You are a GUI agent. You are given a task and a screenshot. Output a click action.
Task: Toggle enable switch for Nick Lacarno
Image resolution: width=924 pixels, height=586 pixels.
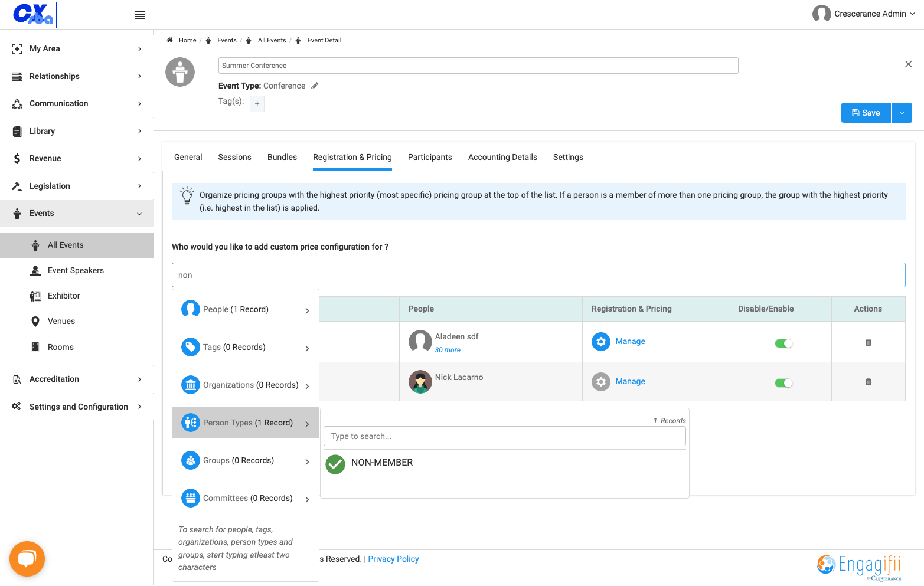pyautogui.click(x=783, y=383)
